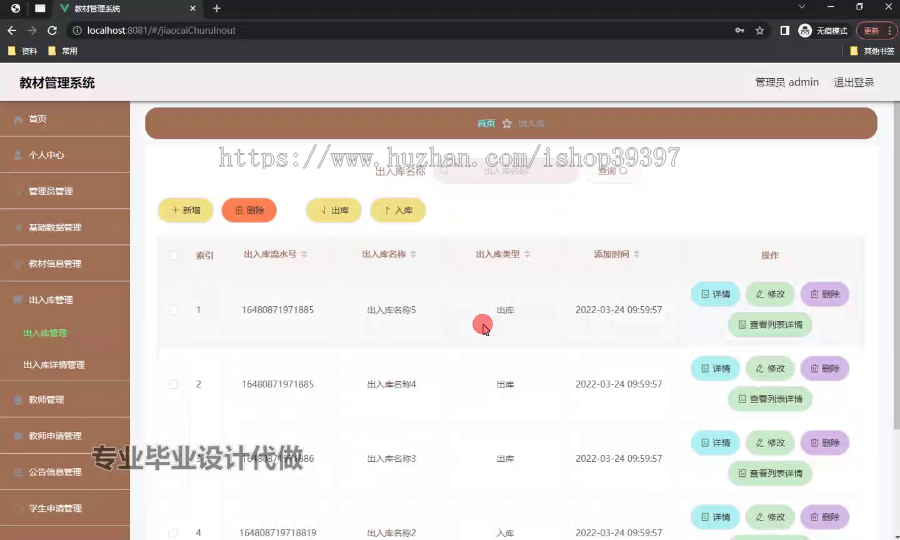Open 详情 for 出入库名称2

715,517
